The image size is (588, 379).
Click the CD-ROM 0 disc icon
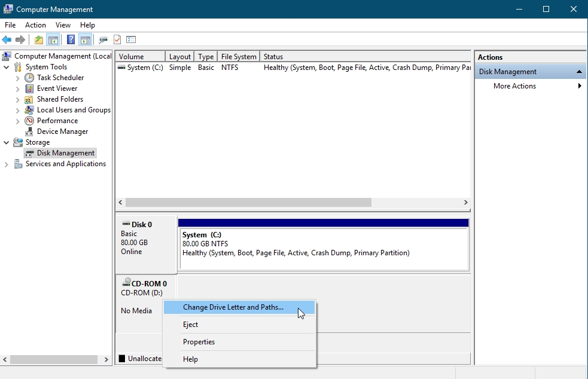pyautogui.click(x=126, y=282)
